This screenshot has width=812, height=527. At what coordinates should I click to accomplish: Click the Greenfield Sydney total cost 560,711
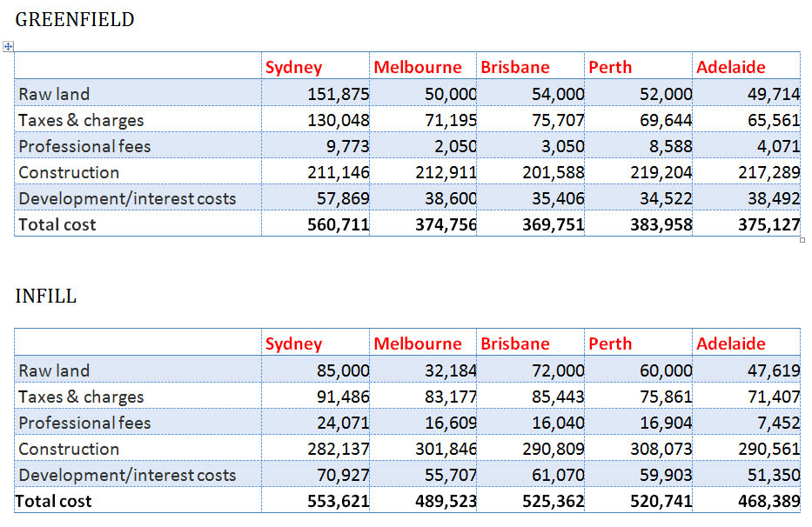click(x=339, y=224)
